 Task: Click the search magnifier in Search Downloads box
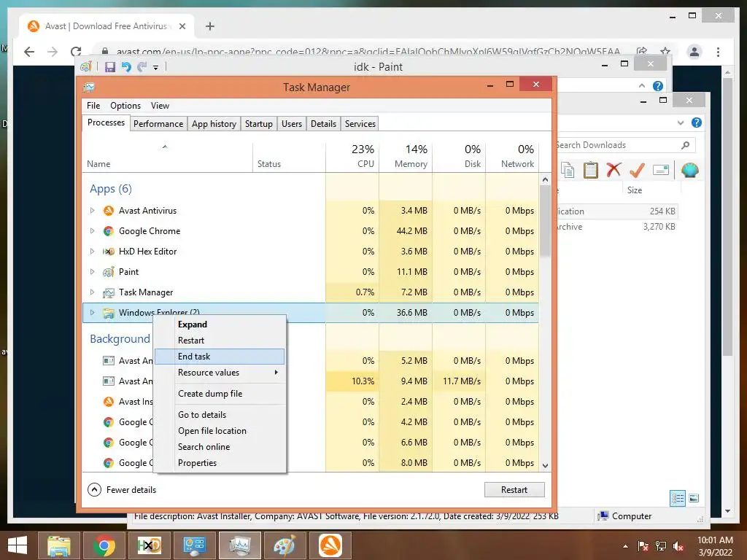[686, 145]
